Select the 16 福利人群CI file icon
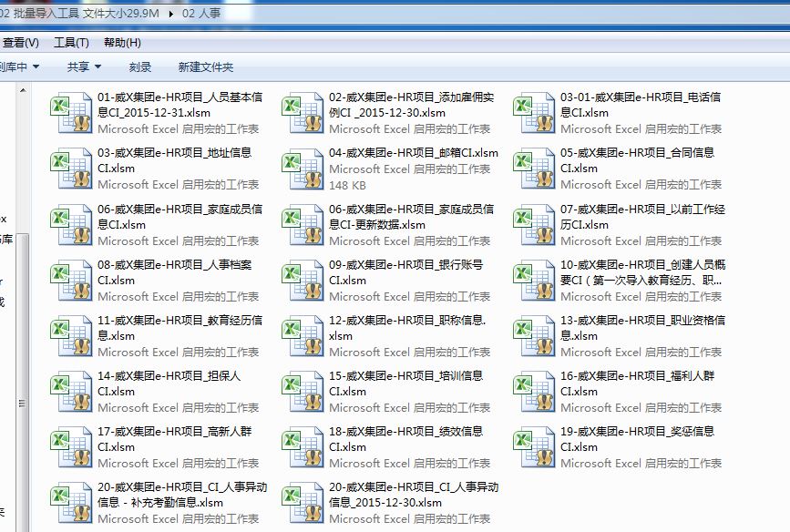The image size is (790, 532). click(534, 392)
